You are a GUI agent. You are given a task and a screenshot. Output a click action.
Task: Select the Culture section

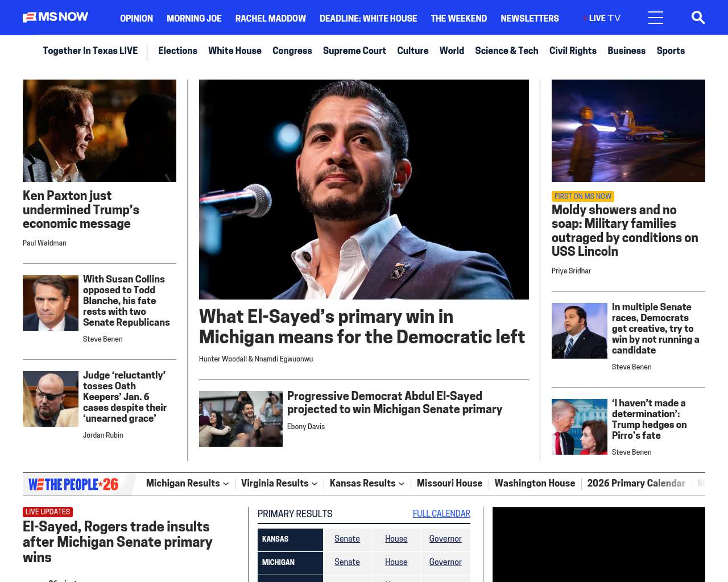click(x=413, y=51)
